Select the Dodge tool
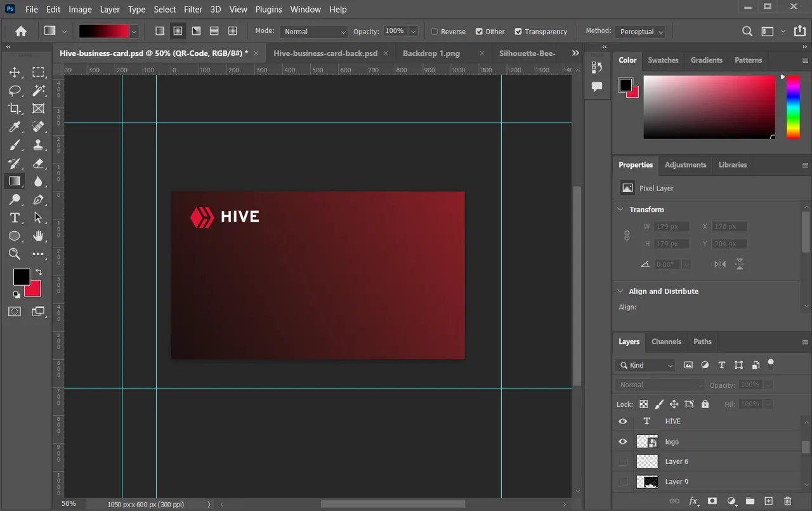The width and height of the screenshot is (812, 511). (15, 199)
